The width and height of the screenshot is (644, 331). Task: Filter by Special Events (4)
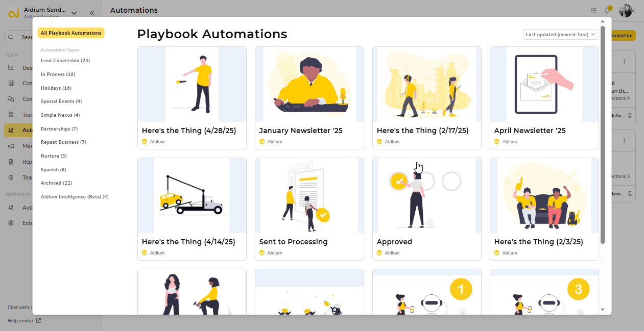61,101
